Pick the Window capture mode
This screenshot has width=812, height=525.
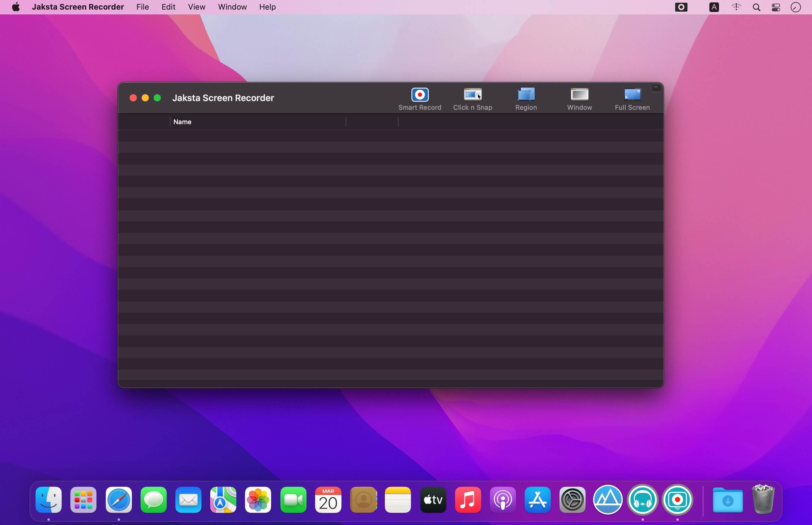pyautogui.click(x=579, y=99)
